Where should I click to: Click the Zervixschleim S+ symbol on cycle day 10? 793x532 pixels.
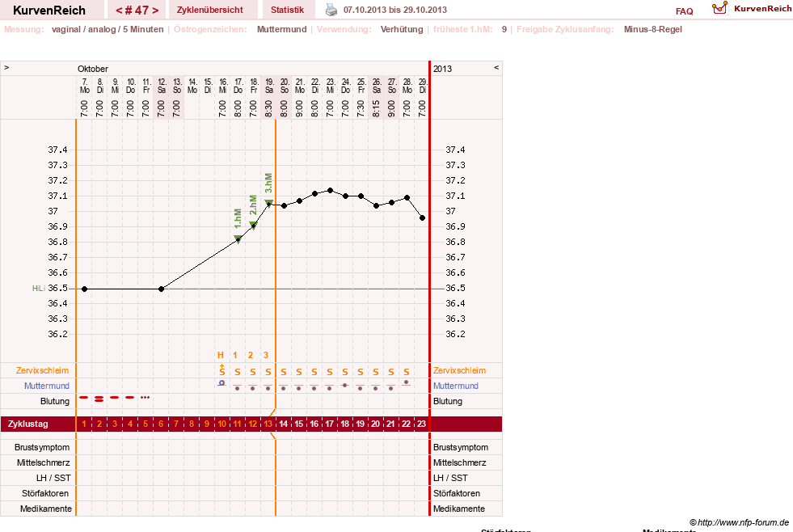pos(222,370)
